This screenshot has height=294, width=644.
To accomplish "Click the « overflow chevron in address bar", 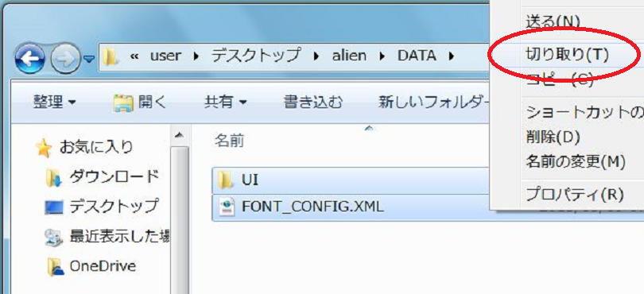I will (134, 56).
